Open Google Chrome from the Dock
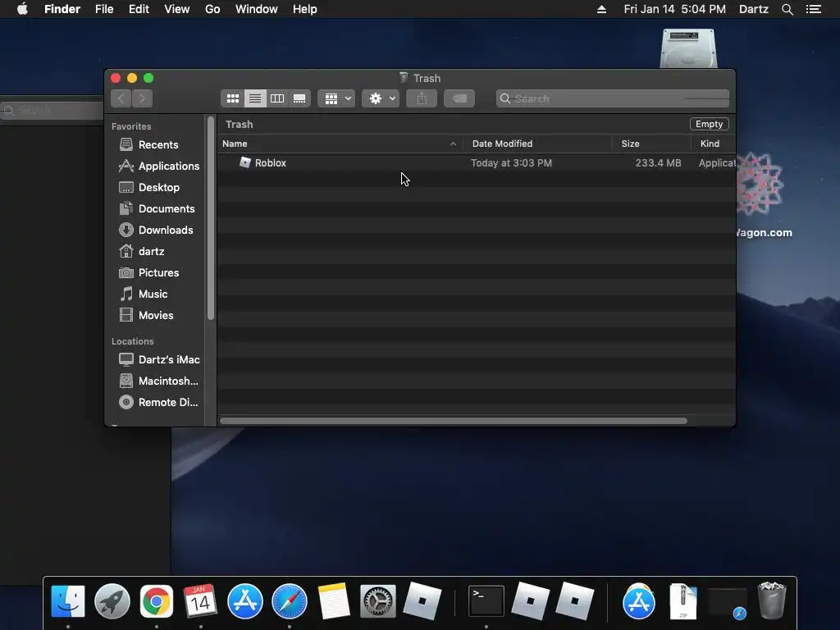This screenshot has height=630, width=840. 157,601
